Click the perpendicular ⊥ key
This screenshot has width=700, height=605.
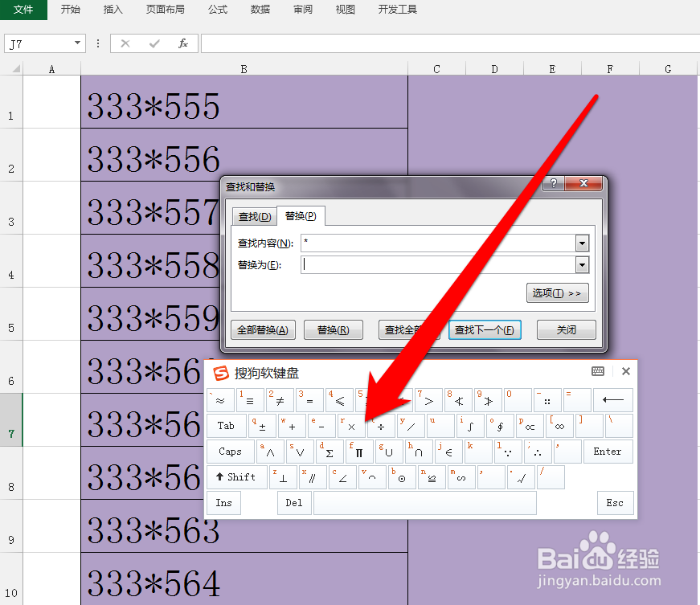point(283,477)
